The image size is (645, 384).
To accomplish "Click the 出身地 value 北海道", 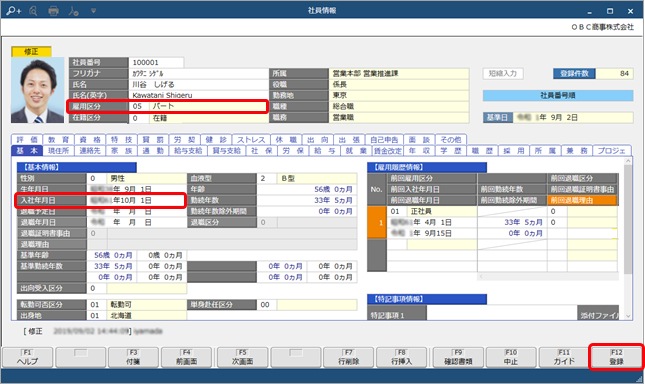I will click(147, 316).
